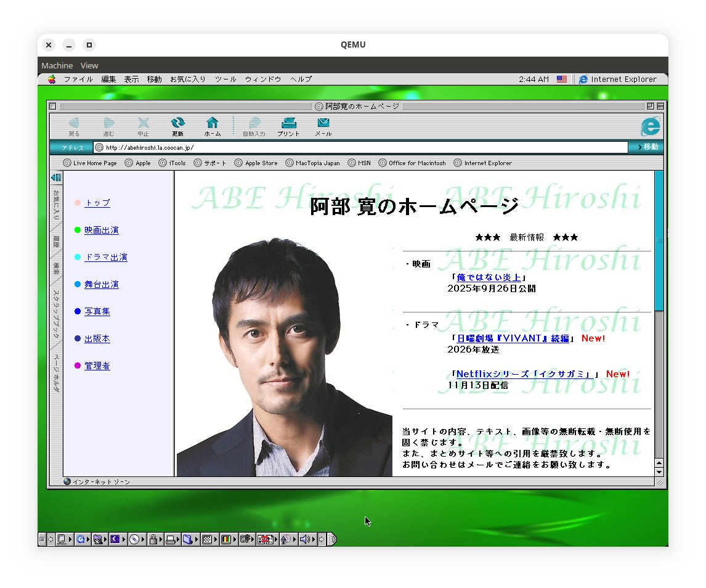The image size is (706, 588).
Task: Follow the 映画出演 link in the sidebar
Action: pyautogui.click(x=102, y=230)
